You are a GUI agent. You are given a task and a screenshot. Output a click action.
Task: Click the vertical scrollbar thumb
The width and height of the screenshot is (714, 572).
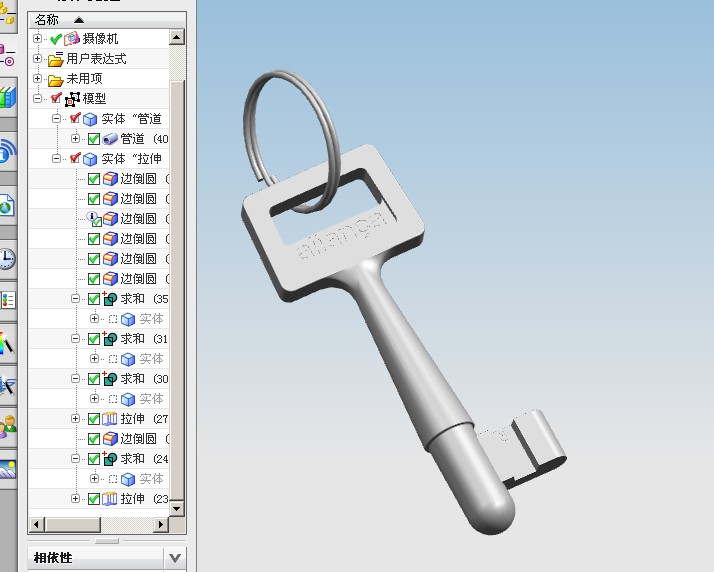(177, 290)
